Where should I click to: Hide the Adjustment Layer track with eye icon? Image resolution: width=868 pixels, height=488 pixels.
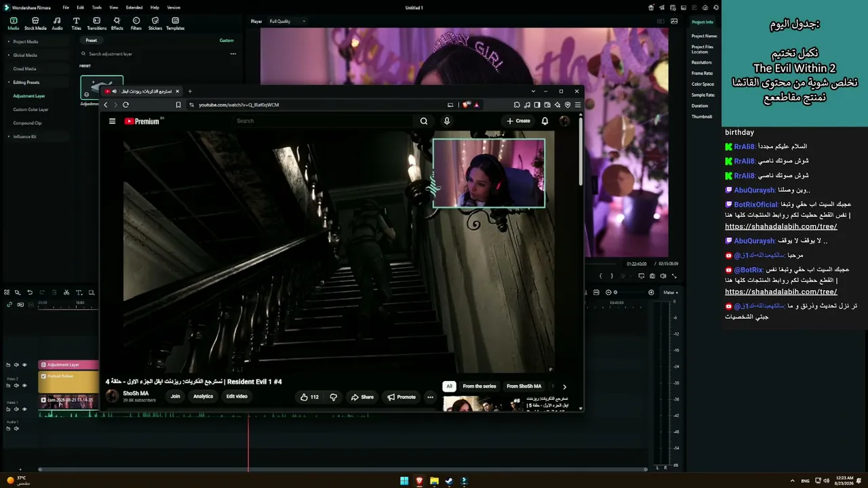[x=24, y=365]
